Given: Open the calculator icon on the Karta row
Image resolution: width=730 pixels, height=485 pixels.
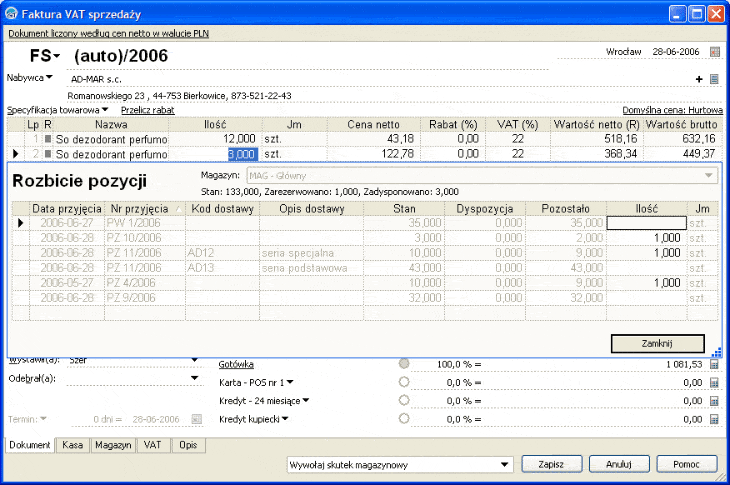Looking at the screenshot, I should click(714, 383).
